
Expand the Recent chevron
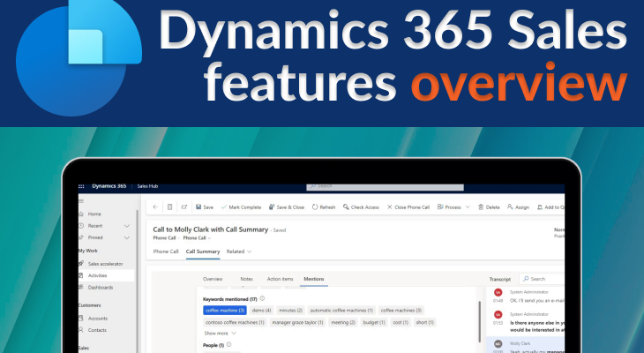click(x=127, y=226)
